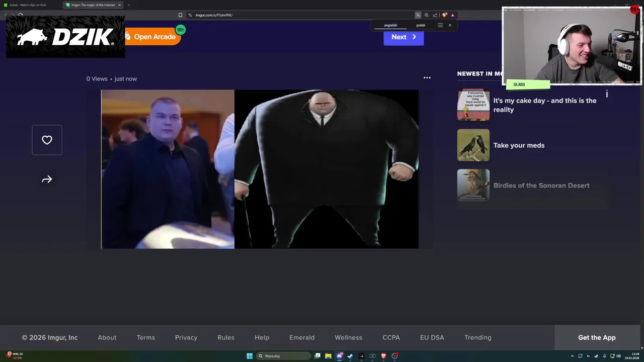
Task: Click the volume icon in system tray
Action: pyautogui.click(x=618, y=356)
